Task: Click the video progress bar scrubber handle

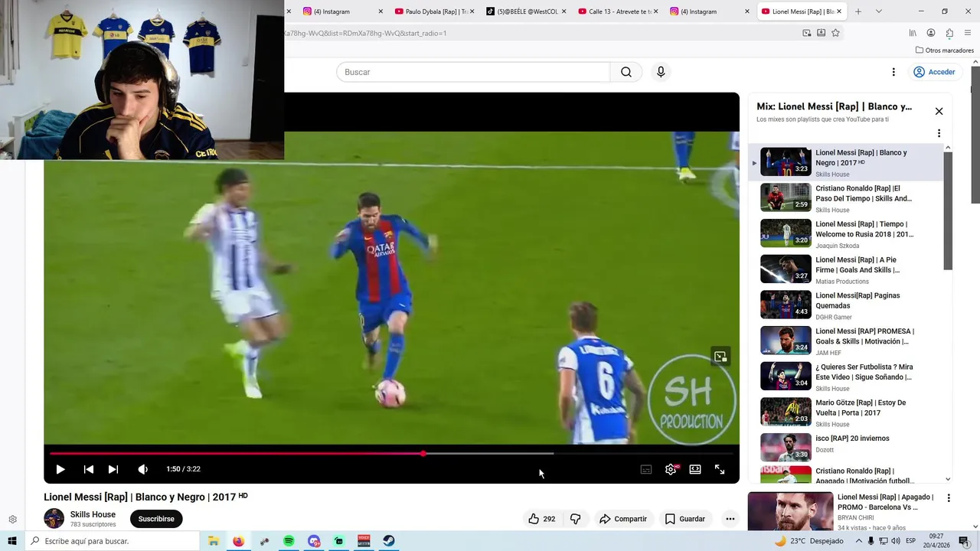Action: click(x=423, y=454)
